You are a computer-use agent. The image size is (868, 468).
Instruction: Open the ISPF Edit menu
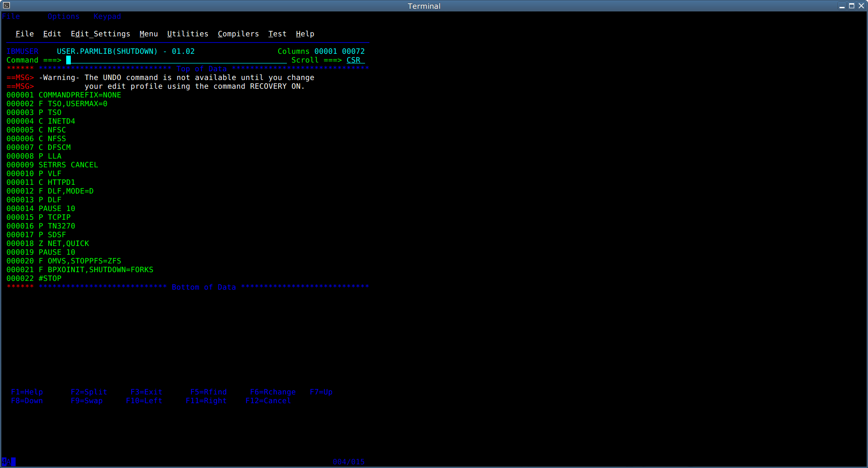[x=52, y=34]
